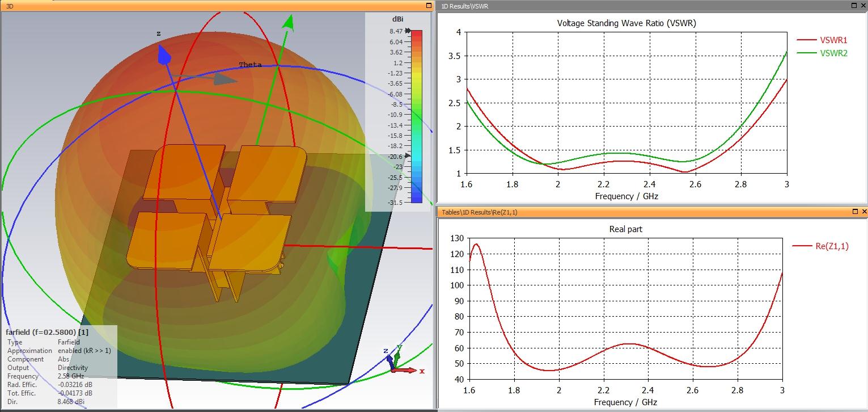Close the Re(Z1,1) results window

coord(863,212)
